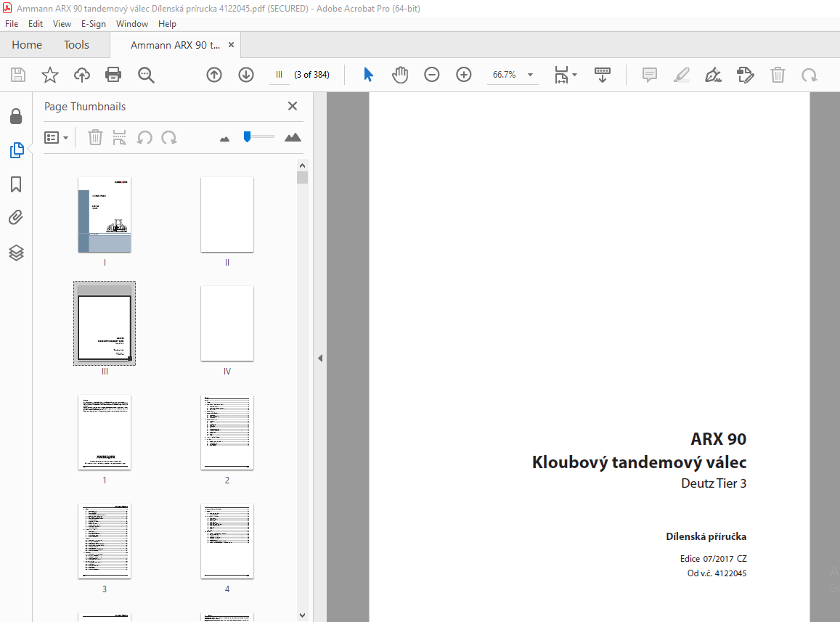This screenshot has width=840, height=622.
Task: Delete pages icon in thumbnails panel
Action: pyautogui.click(x=95, y=137)
